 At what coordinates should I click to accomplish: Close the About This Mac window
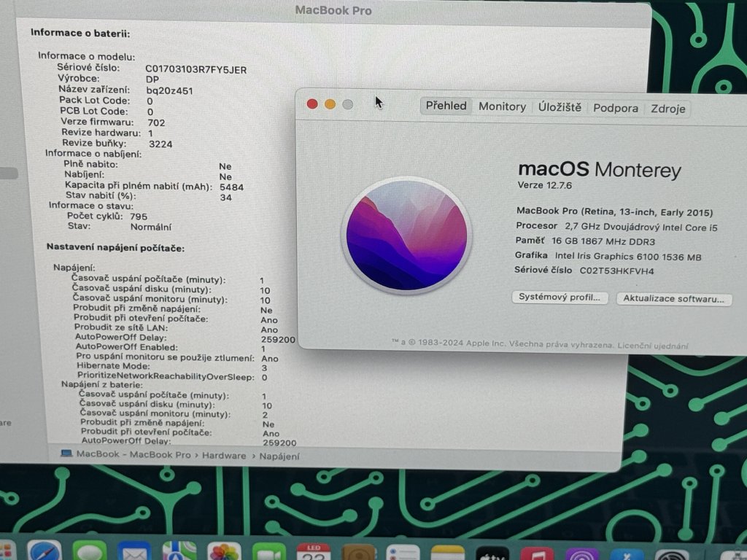click(x=312, y=104)
